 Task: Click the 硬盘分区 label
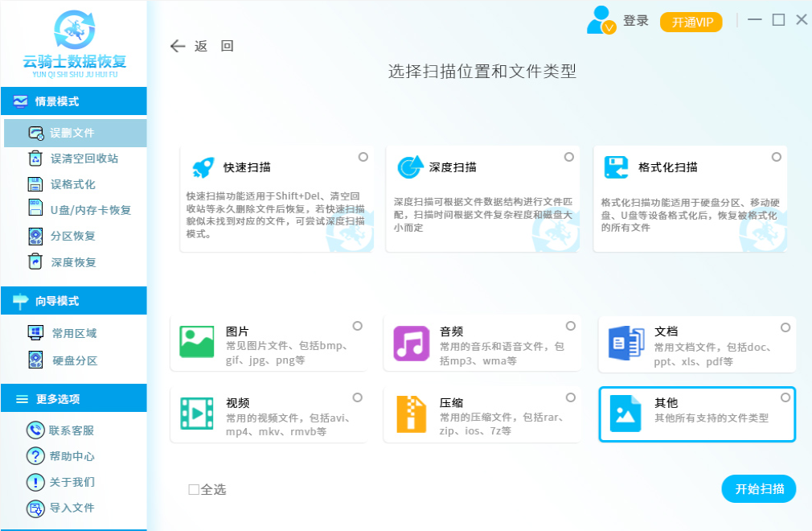(x=75, y=361)
